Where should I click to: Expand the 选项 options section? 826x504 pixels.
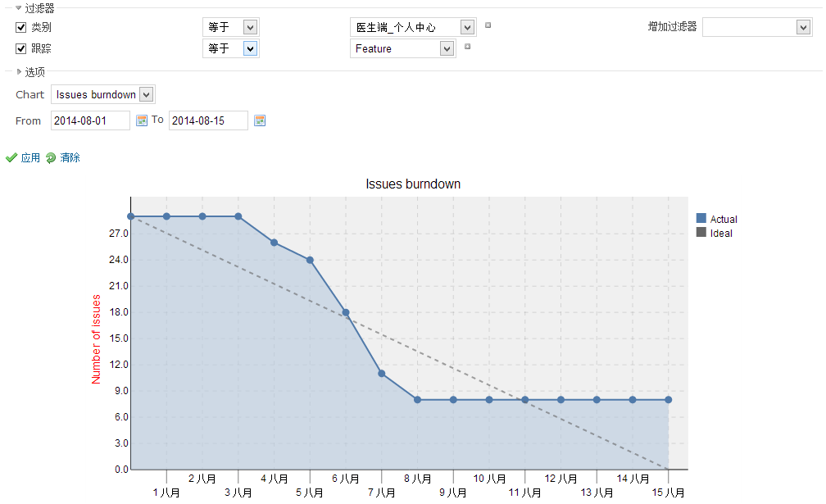click(30, 71)
